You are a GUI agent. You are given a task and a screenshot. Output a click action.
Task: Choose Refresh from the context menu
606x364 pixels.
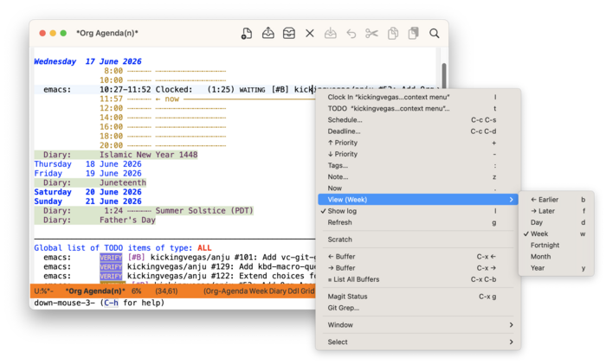coord(418,222)
